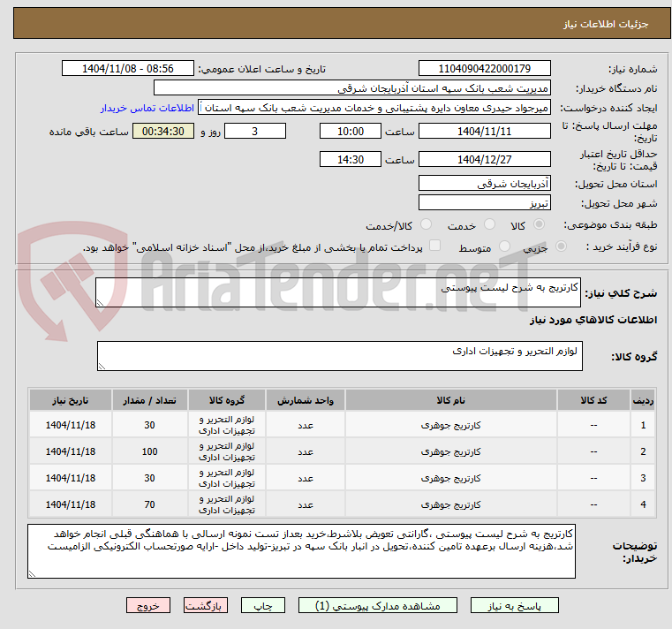This screenshot has height=629, width=672.
Task: Click the چاپ print button
Action: (x=263, y=605)
